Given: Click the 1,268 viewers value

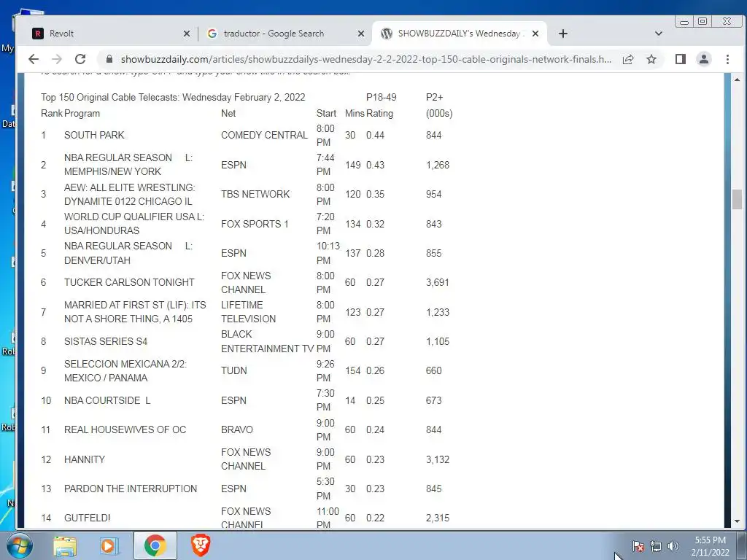Looking at the screenshot, I should 438,165.
